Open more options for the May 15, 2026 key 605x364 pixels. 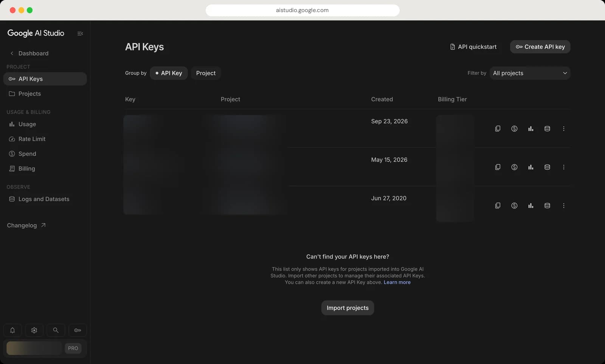tap(564, 167)
